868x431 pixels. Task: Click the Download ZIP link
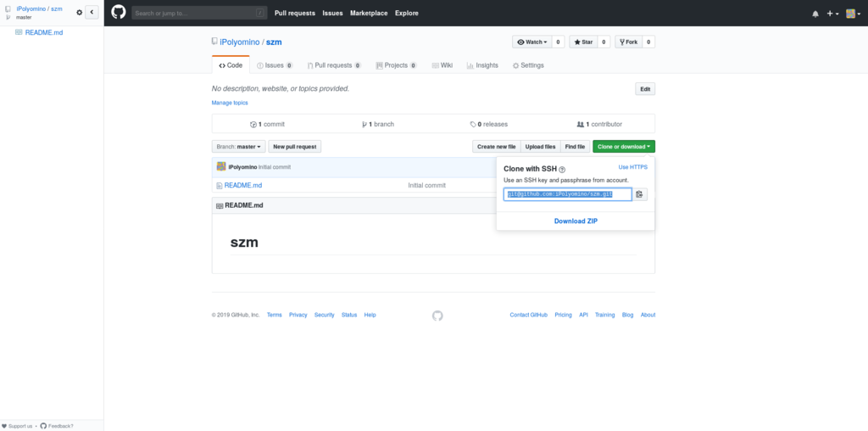(x=576, y=221)
